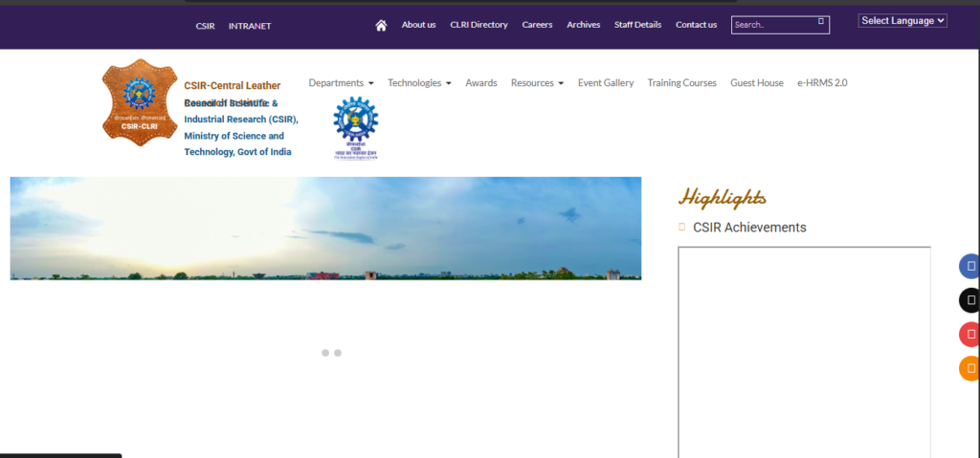
Task: Click the bullet icon beside CSIR Achievements
Action: tap(681, 227)
